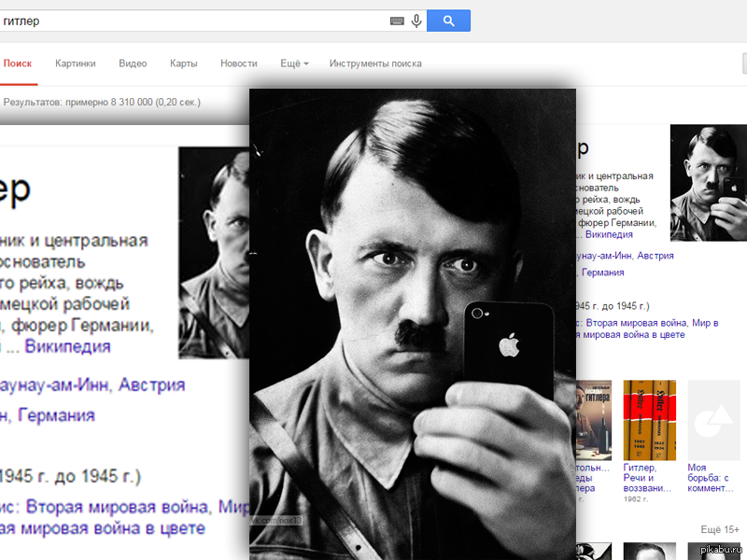
Task: Select the active Поиск tab
Action: (x=18, y=63)
